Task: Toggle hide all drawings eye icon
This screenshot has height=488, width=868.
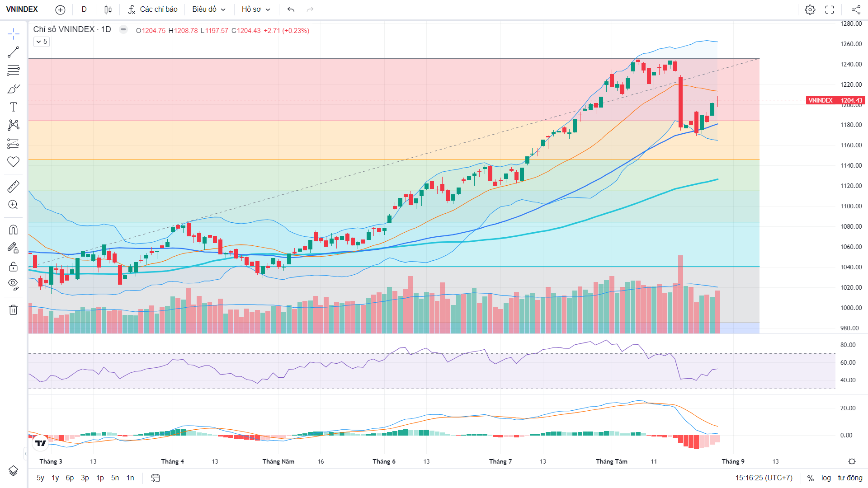Action: (14, 285)
